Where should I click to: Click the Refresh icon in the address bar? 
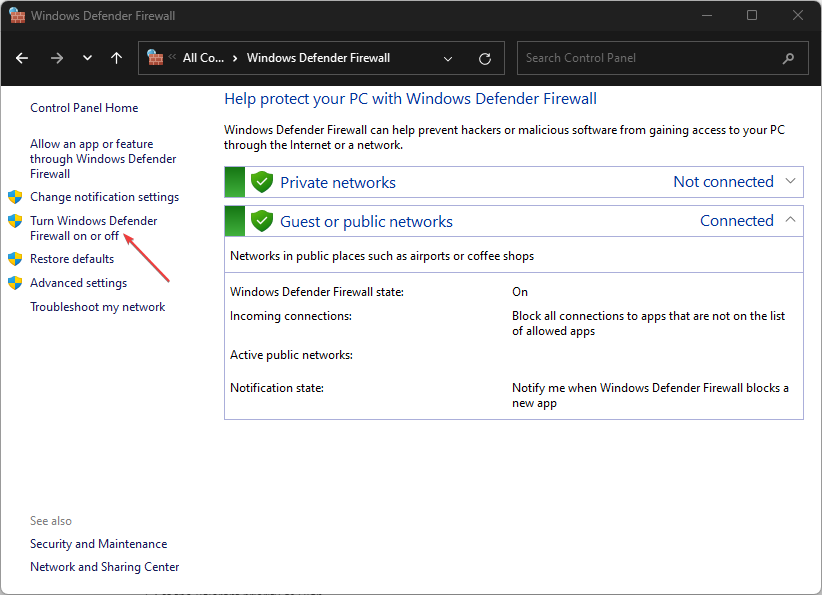click(x=486, y=58)
